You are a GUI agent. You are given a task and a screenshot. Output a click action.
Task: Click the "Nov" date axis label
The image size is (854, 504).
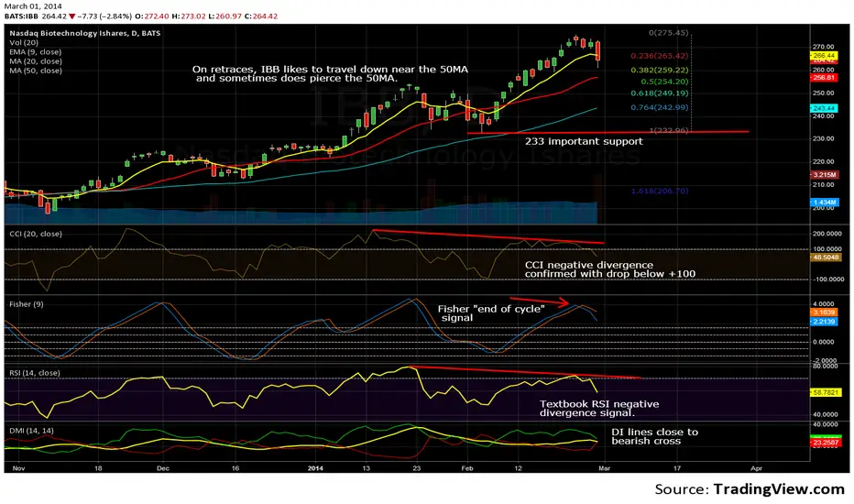(x=18, y=468)
